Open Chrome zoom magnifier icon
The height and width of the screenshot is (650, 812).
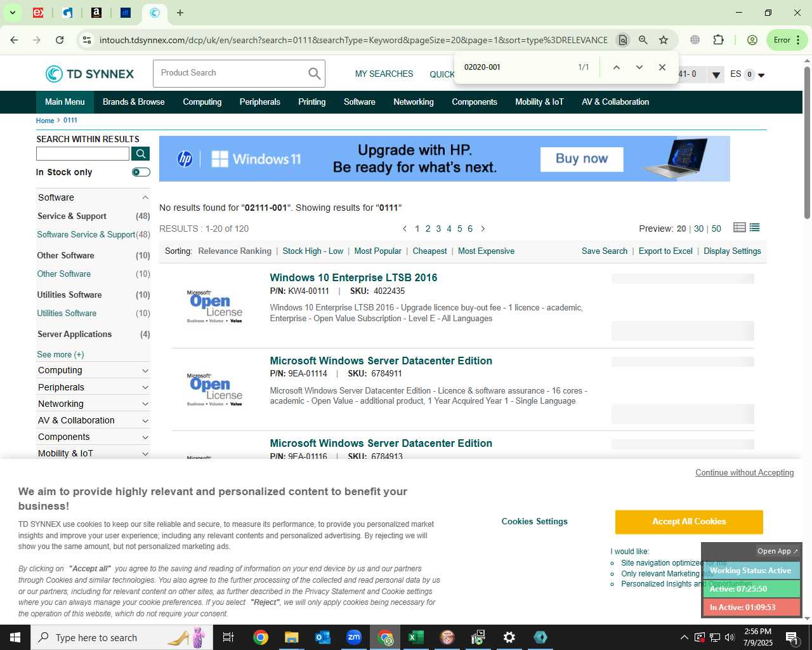pos(643,40)
